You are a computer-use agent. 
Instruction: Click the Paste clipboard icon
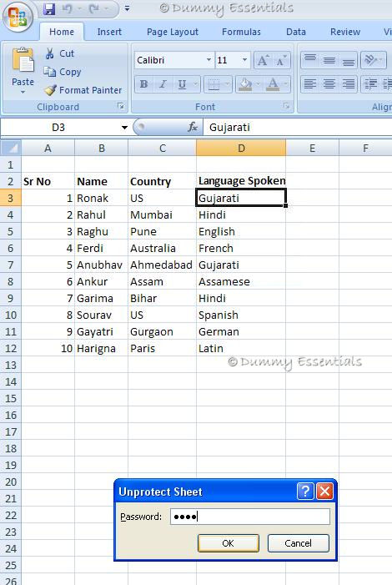click(23, 60)
